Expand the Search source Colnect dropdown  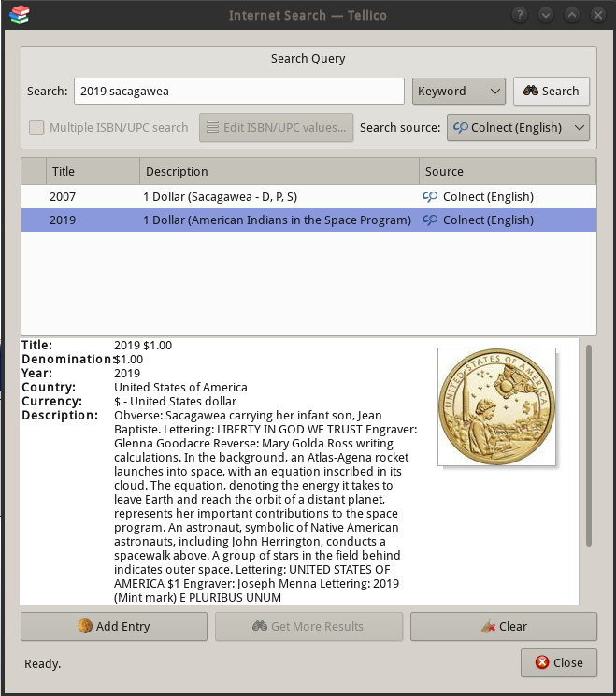coord(518,127)
